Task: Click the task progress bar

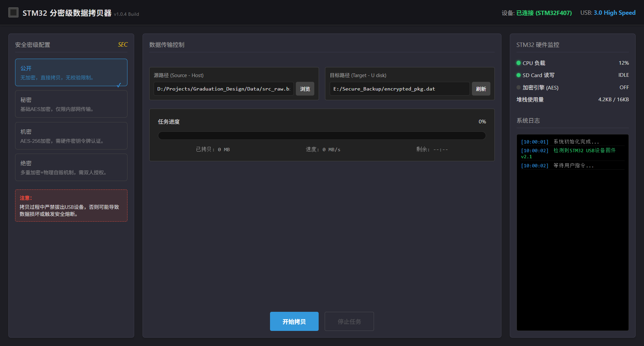Action: click(x=322, y=135)
